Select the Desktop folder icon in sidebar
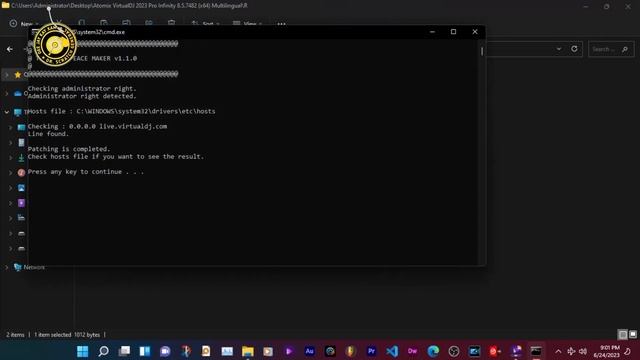Screen dimensions: 640x360 point(21,127)
